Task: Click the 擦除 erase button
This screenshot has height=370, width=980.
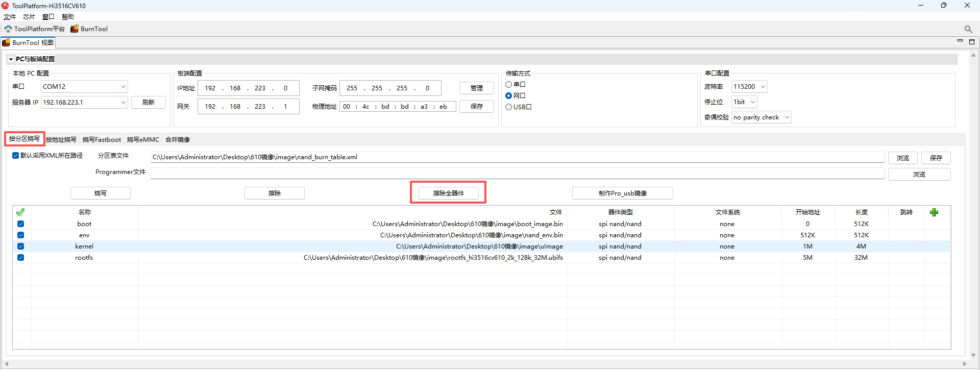Action: 275,193
